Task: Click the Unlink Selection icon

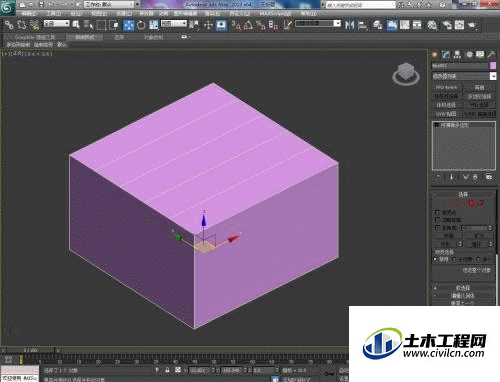Action: point(22,25)
